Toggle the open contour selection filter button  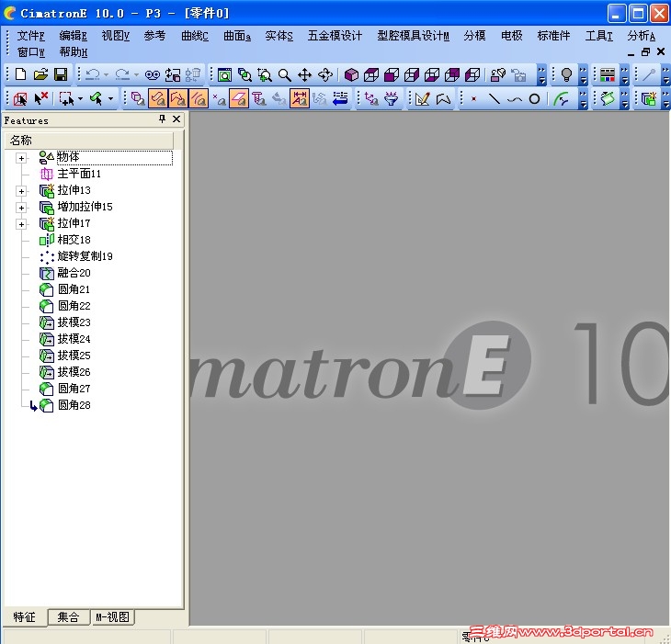click(178, 99)
